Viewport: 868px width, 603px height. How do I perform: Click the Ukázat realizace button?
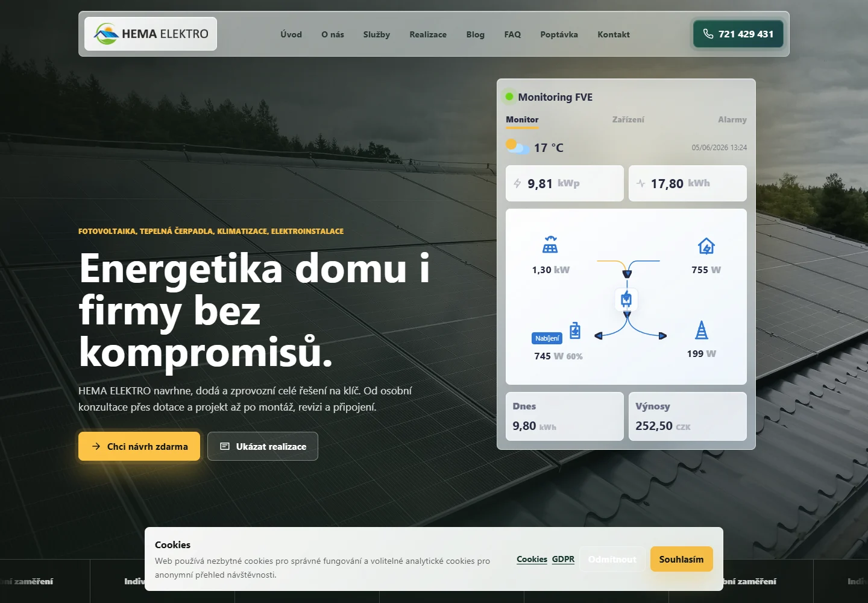[x=263, y=446]
